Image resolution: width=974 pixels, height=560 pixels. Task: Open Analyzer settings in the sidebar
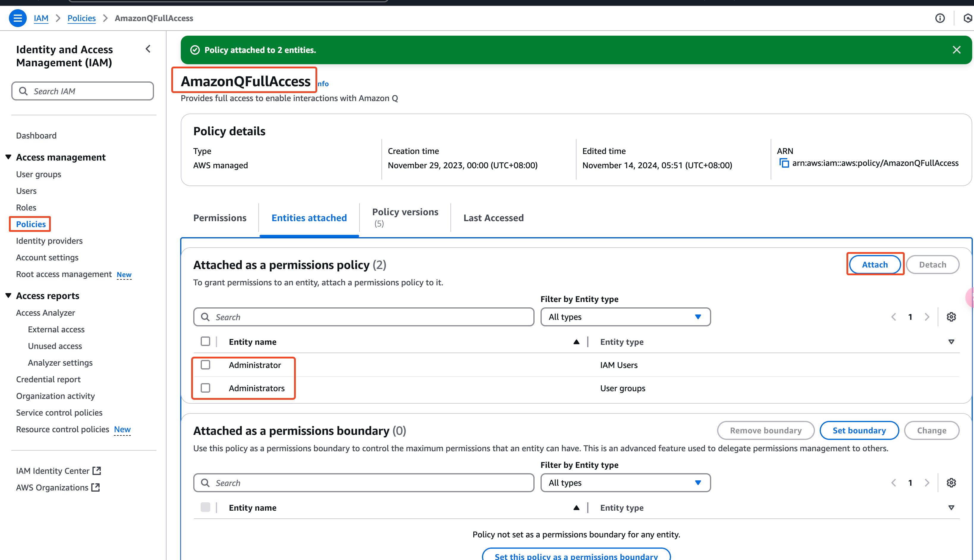60,362
